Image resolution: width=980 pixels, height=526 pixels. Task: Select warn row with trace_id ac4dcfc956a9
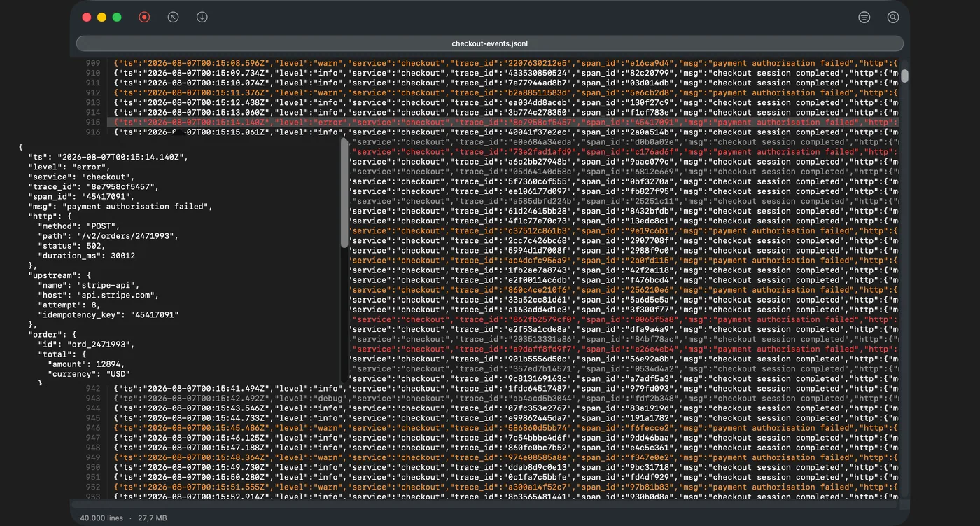tap(624, 260)
